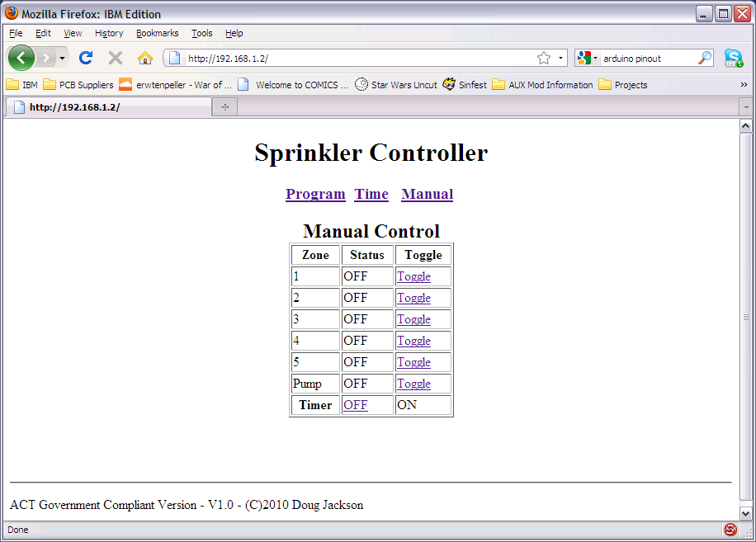This screenshot has width=756, height=542.
Task: Open the Bookmarks menu
Action: [x=157, y=33]
